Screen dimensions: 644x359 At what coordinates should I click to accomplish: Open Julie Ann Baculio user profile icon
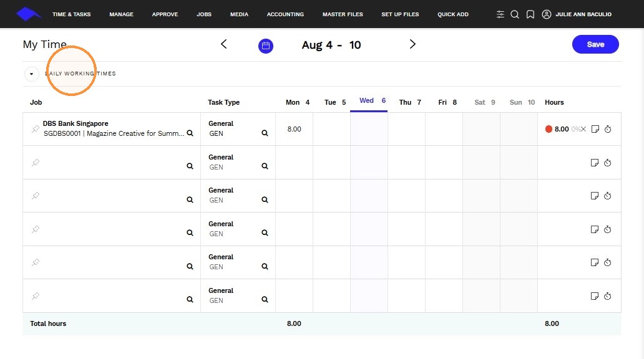pos(546,14)
